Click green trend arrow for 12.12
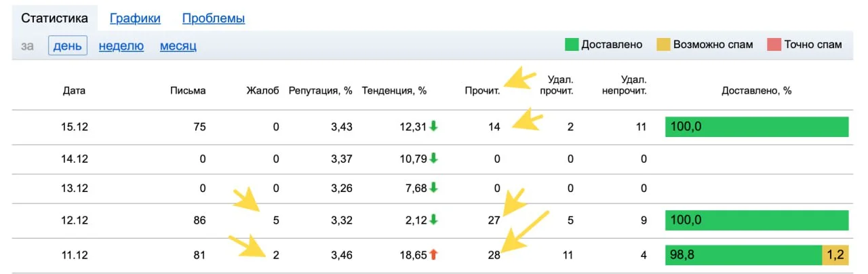The width and height of the screenshot is (868, 274). [434, 220]
